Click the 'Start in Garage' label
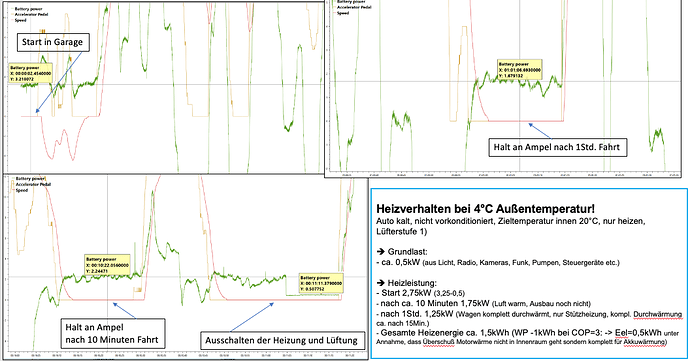The height and width of the screenshot is (361, 690). pos(53,42)
